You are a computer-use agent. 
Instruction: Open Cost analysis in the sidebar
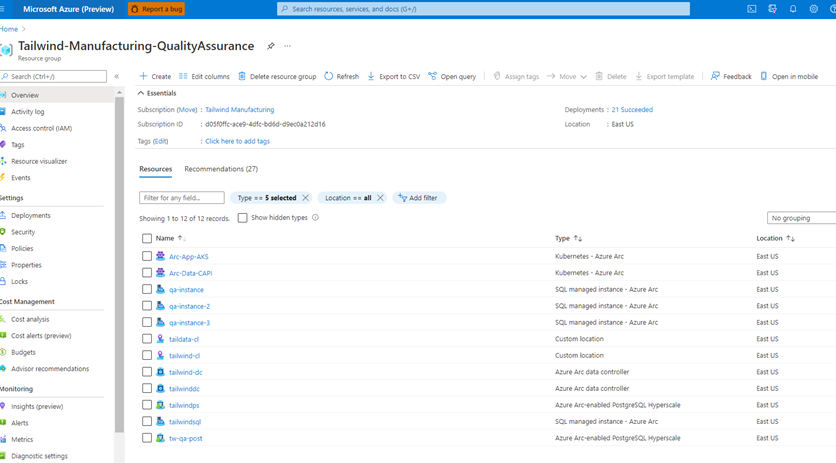coord(30,319)
